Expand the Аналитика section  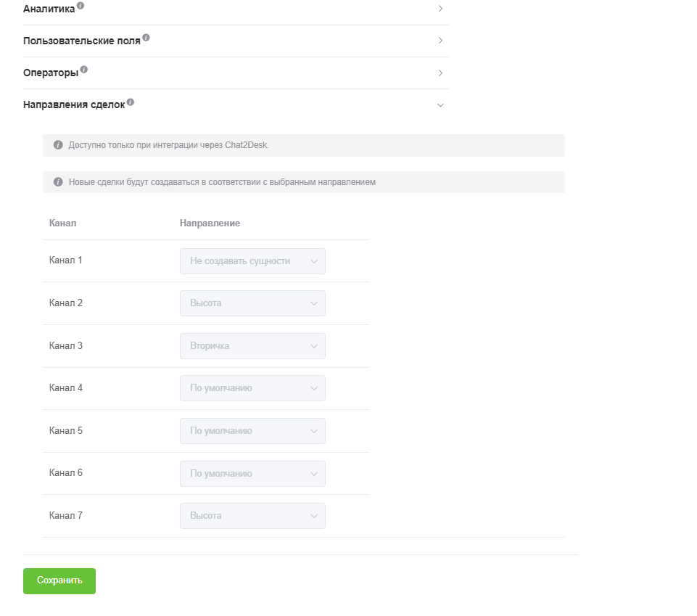tap(440, 9)
